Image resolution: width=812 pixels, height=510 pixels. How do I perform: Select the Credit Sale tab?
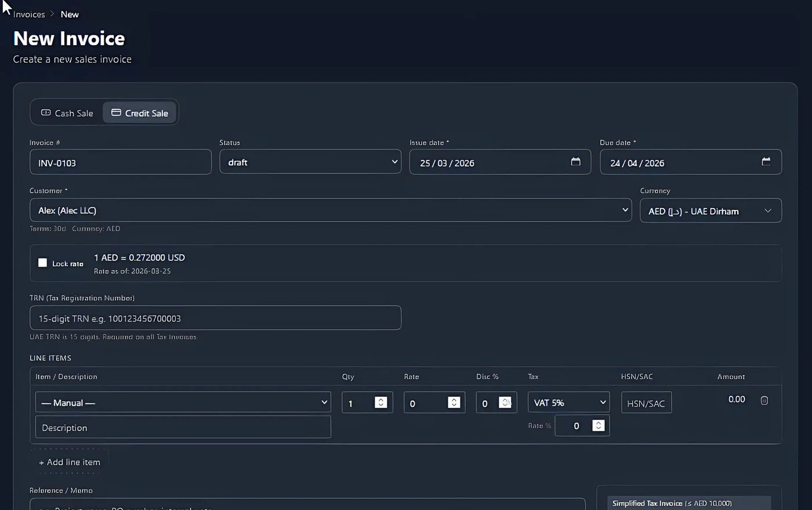point(139,113)
